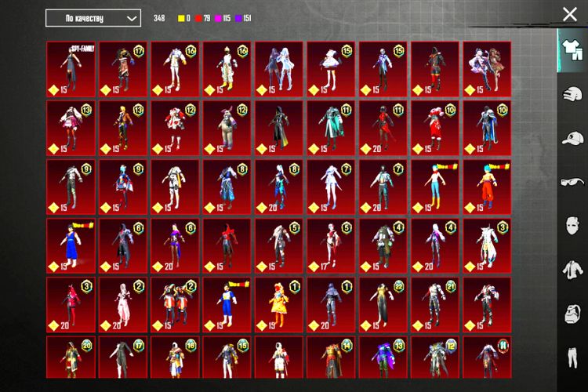The image size is (588, 392).
Task: Select the orange Goku outfit in third row
Action: (x=486, y=187)
